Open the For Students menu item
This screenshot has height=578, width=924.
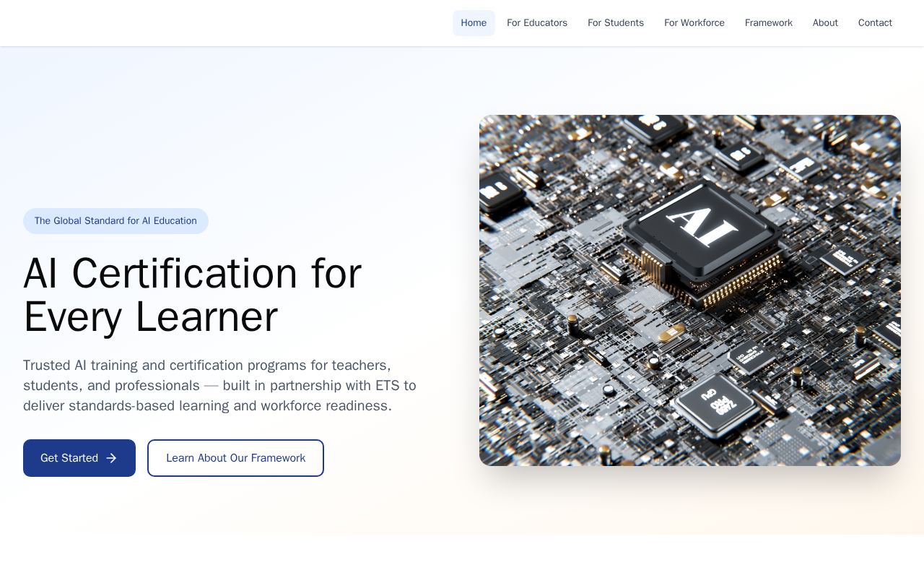(x=616, y=23)
